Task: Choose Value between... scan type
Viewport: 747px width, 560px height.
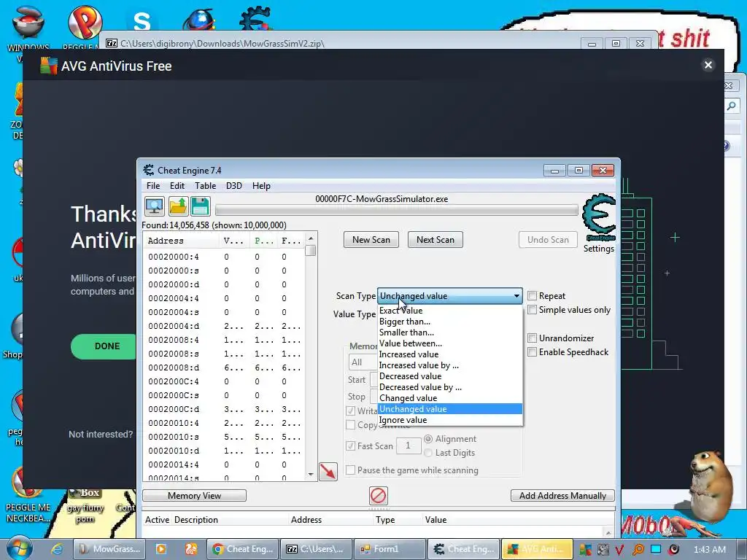Action: tap(450, 343)
